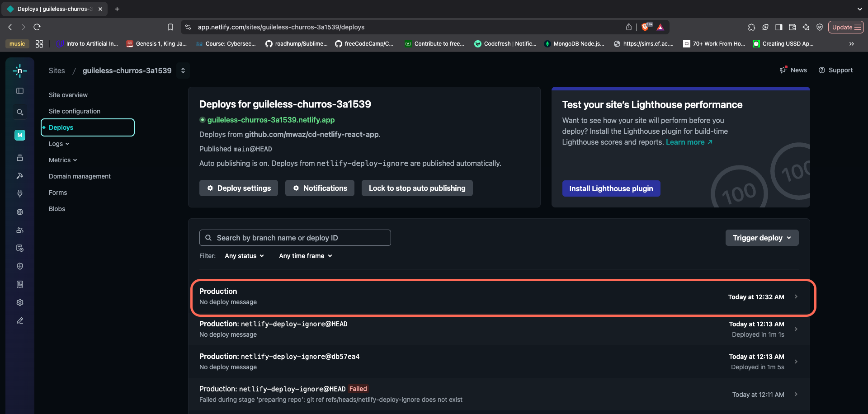The image size is (868, 414).
Task: Click the Learn more link
Action: (689, 142)
